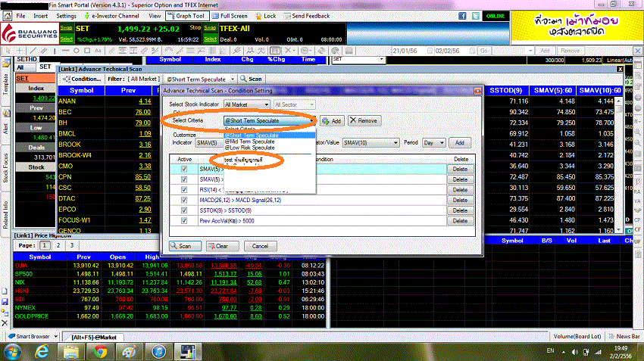Open Windows Explorer folder from taskbar
644x361 pixels.
click(x=71, y=352)
